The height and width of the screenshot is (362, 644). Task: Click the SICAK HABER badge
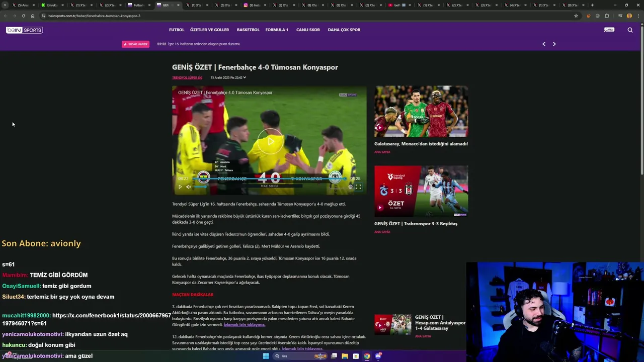pos(135,44)
